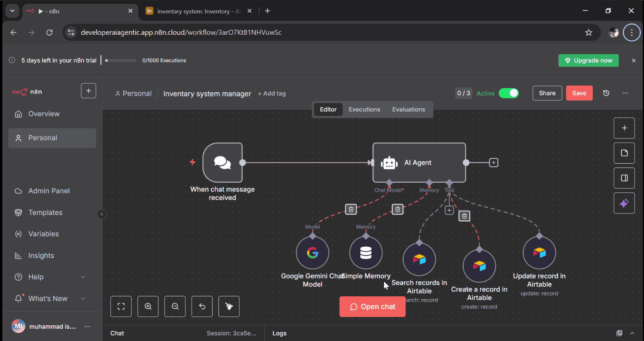This screenshot has height=341, width=644.
Task: Click the Chat panel header
Action: [x=117, y=333]
